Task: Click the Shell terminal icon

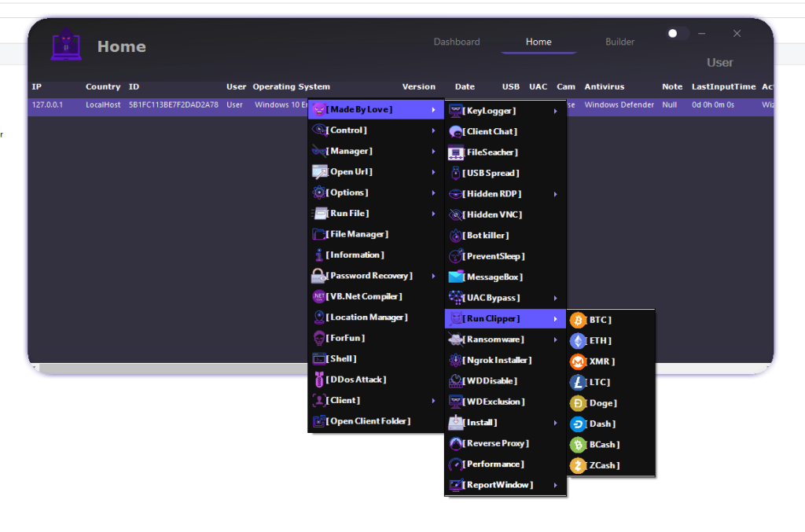Action: [x=321, y=358]
